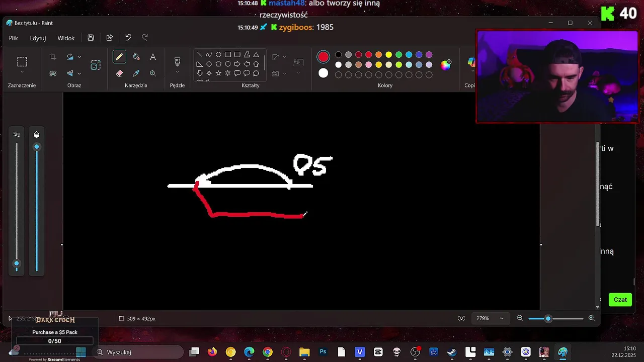The image size is (644, 362).
Task: Open Steam from the taskbar
Action: [452, 352]
